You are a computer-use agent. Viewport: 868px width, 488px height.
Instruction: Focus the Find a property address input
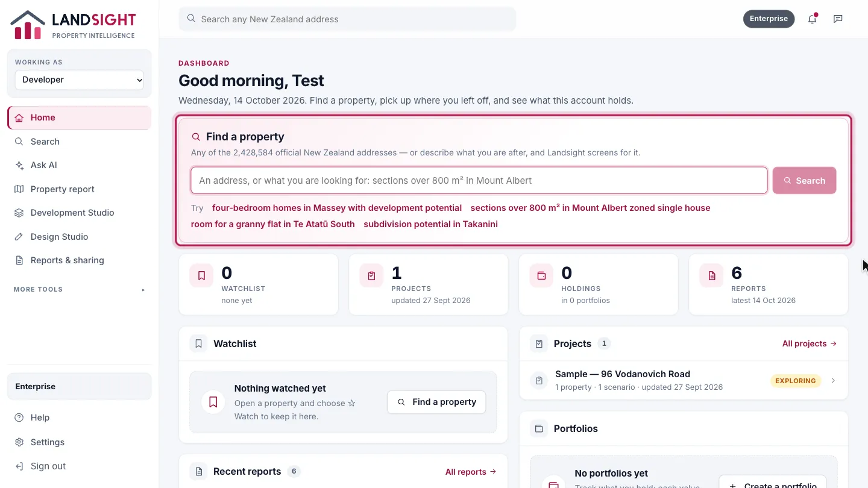[479, 180]
